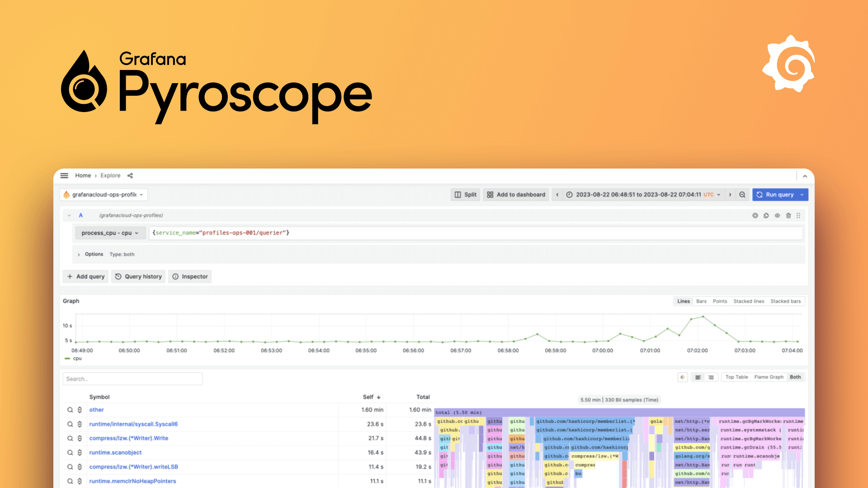Search flame graph for runtime.scanobject symbol
The height and width of the screenshot is (488, 868).
(x=70, y=453)
